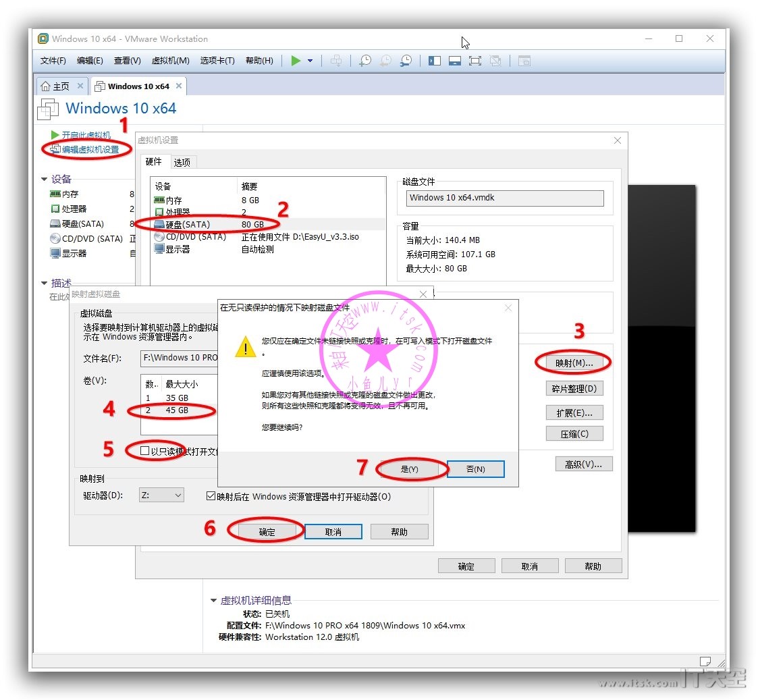Click 显示器 icon in 虚拟机设置 hardware list
Screen dimensions: 758x700
click(x=159, y=249)
